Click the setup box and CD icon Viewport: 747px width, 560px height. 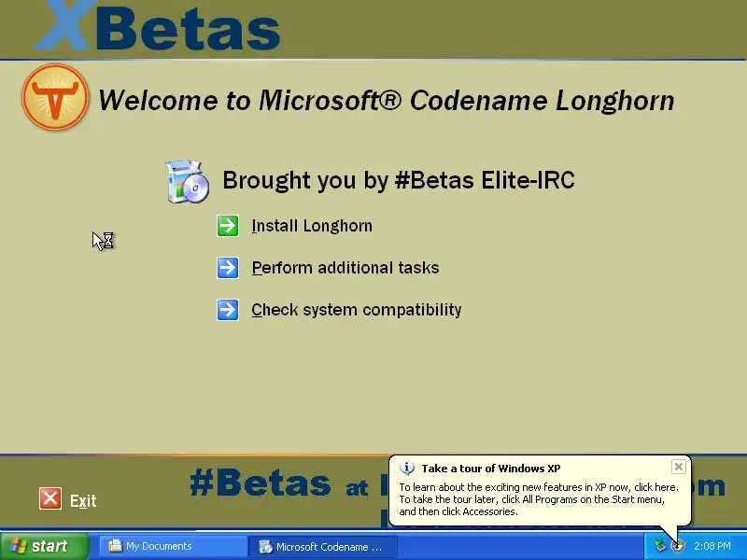(x=187, y=181)
